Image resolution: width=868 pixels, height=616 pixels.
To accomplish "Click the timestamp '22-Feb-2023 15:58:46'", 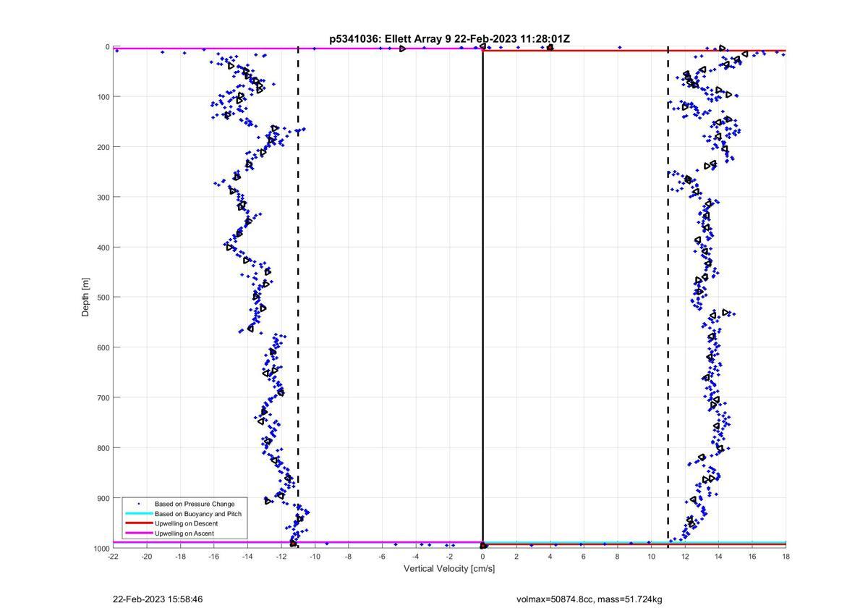I will (158, 600).
